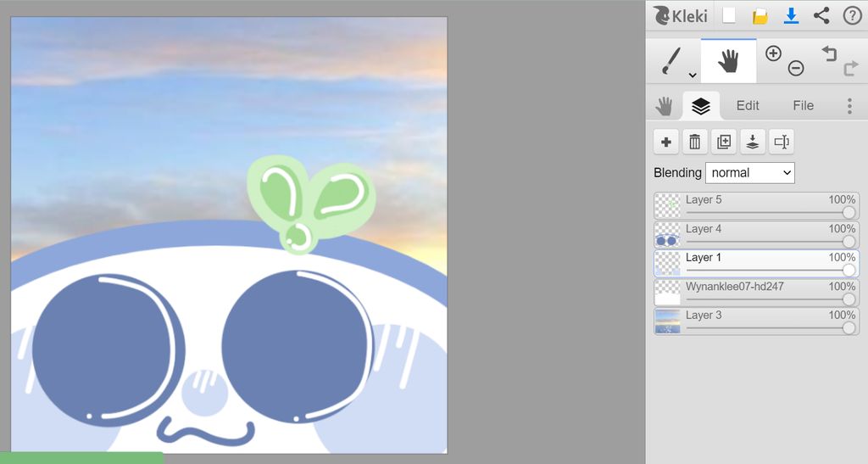This screenshot has width=868, height=464.
Task: Select the Wynanklee07-hd247 layer
Action: point(756,292)
